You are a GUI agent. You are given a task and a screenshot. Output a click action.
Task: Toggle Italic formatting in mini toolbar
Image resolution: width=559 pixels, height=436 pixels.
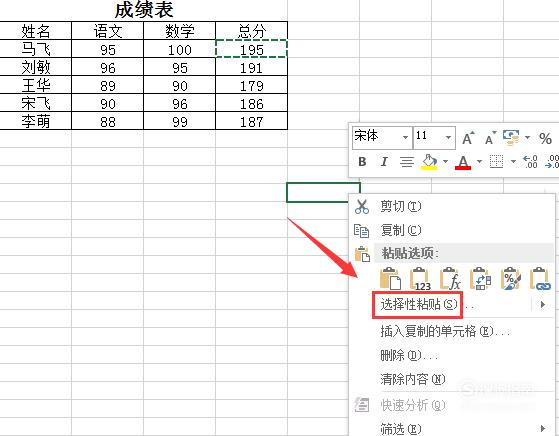384,162
